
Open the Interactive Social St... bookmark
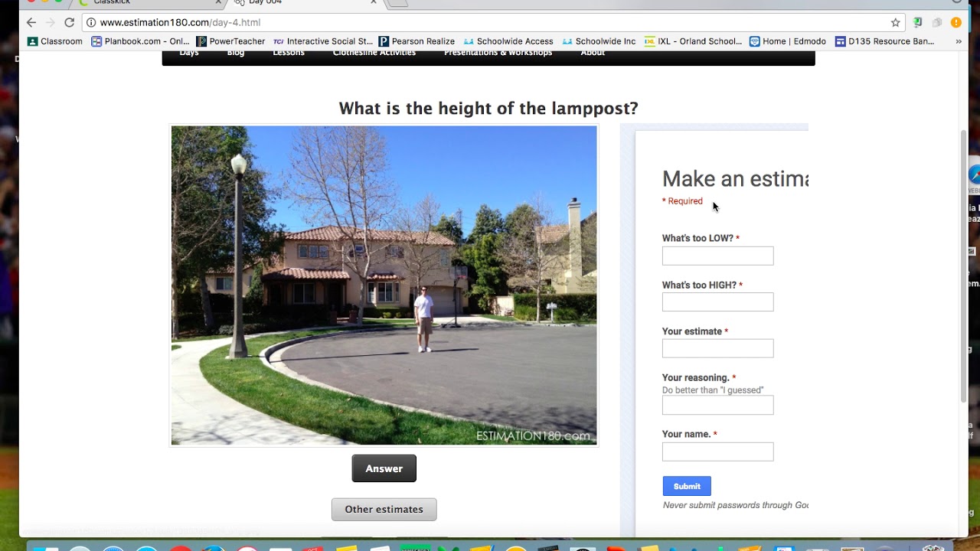click(x=323, y=41)
